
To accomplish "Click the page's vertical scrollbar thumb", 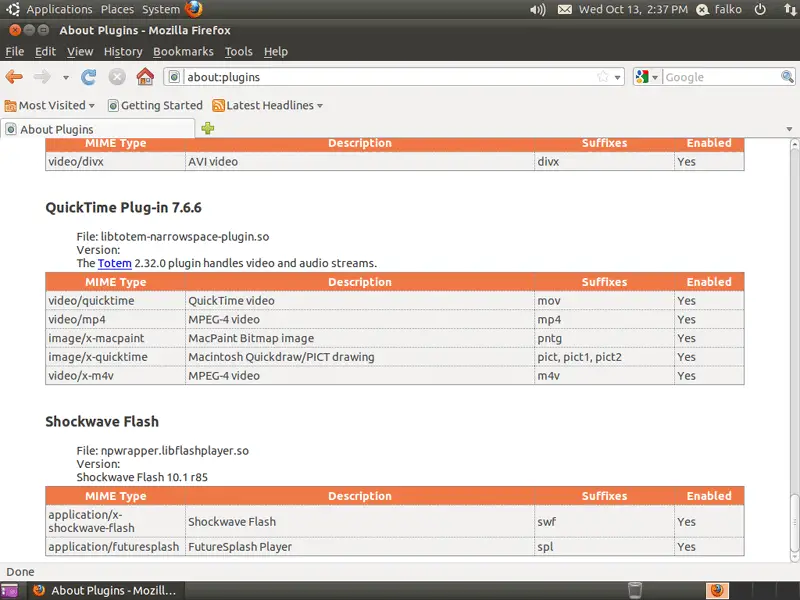I will (794, 522).
